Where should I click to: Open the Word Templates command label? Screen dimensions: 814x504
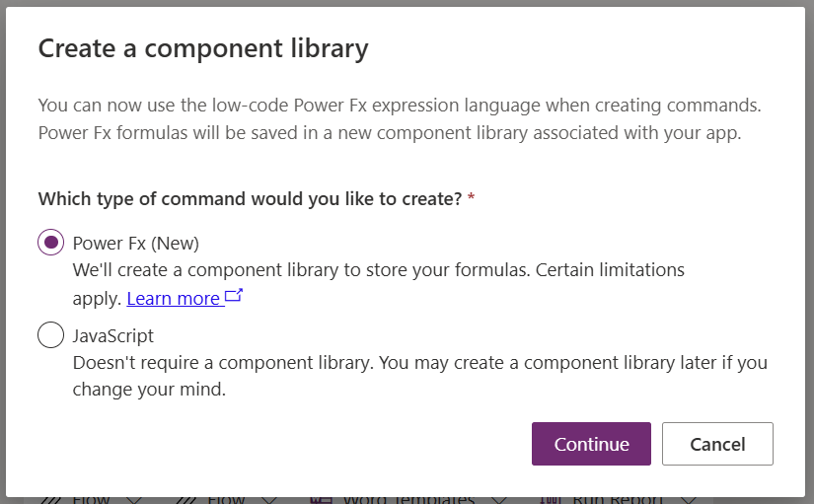[408, 500]
